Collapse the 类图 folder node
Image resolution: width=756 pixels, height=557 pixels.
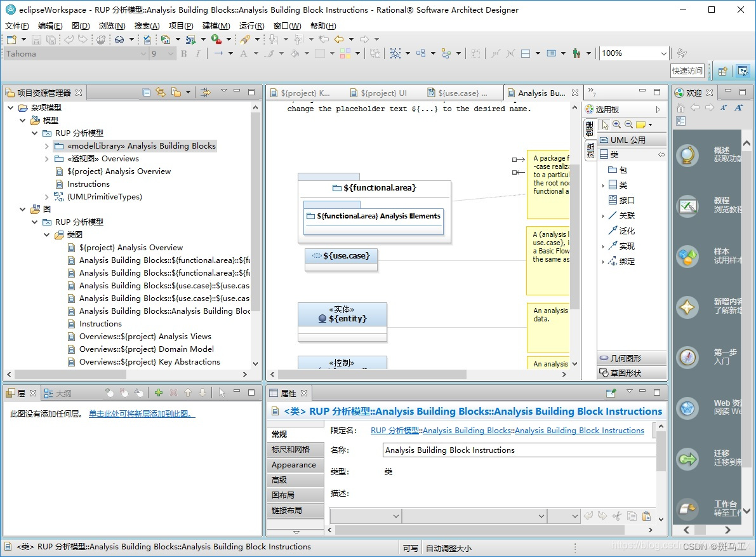click(x=46, y=235)
